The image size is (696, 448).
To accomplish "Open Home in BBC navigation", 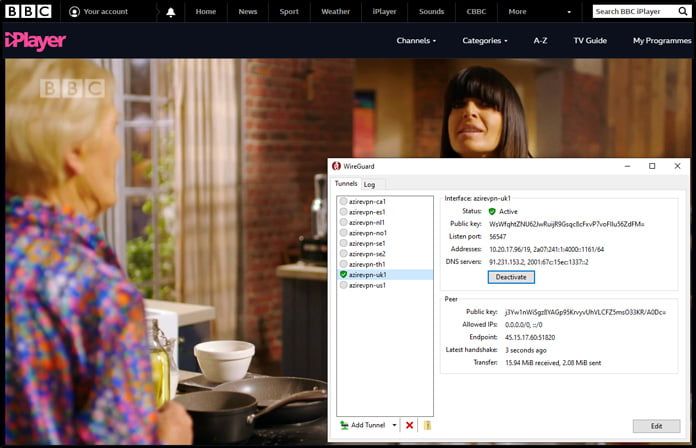I will coord(206,12).
